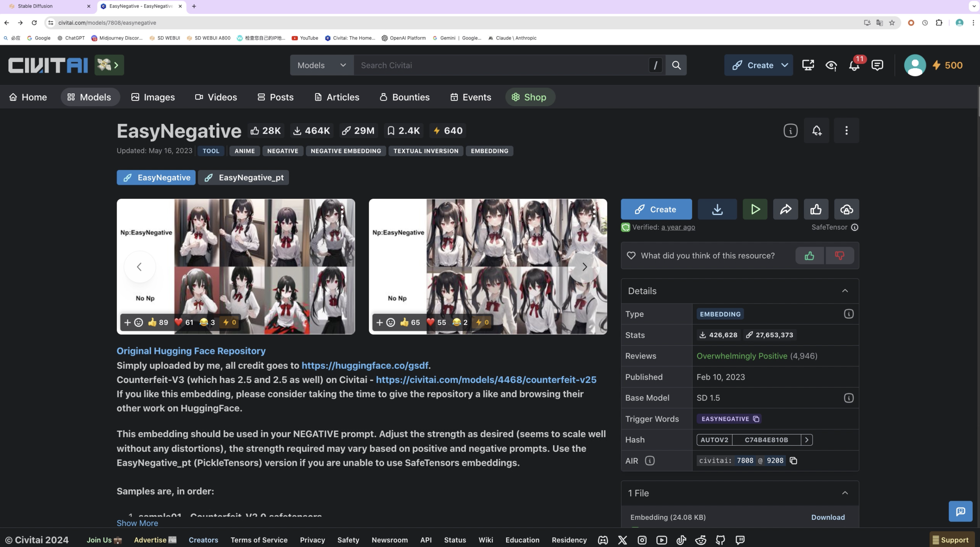Viewport: 980px width, 547px height.
Task: Open the Discord icon in the footer
Action: [603, 540]
